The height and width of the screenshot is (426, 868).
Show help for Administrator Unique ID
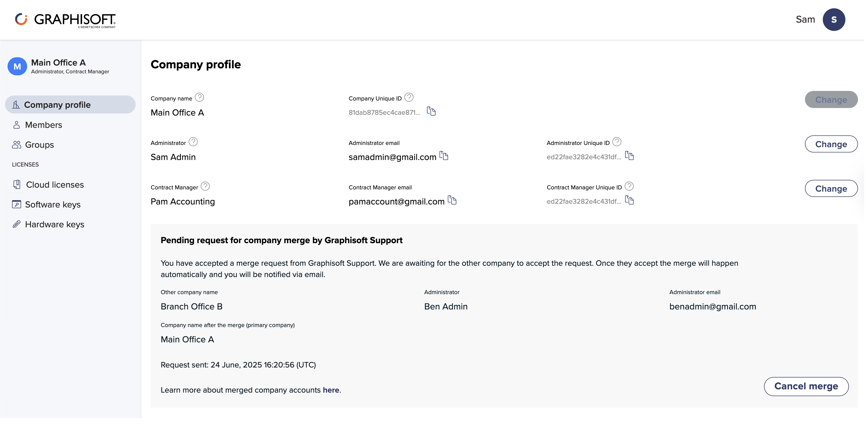point(617,142)
